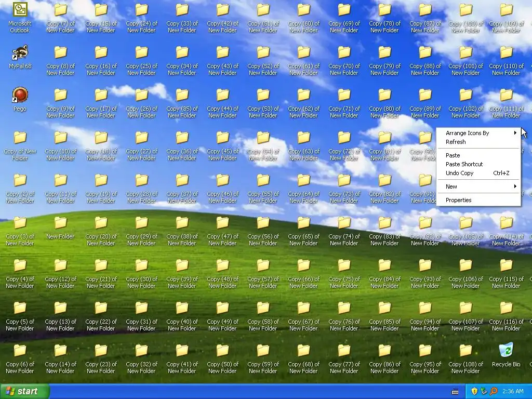This screenshot has height=399, width=532.
Task: Click the network connection tray icon
Action: (x=484, y=391)
